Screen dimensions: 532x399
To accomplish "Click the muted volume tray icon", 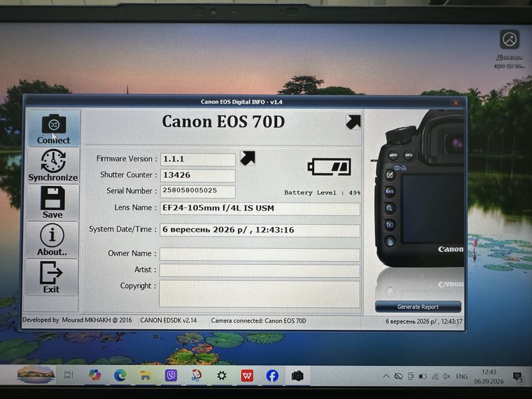I will point(446,377).
